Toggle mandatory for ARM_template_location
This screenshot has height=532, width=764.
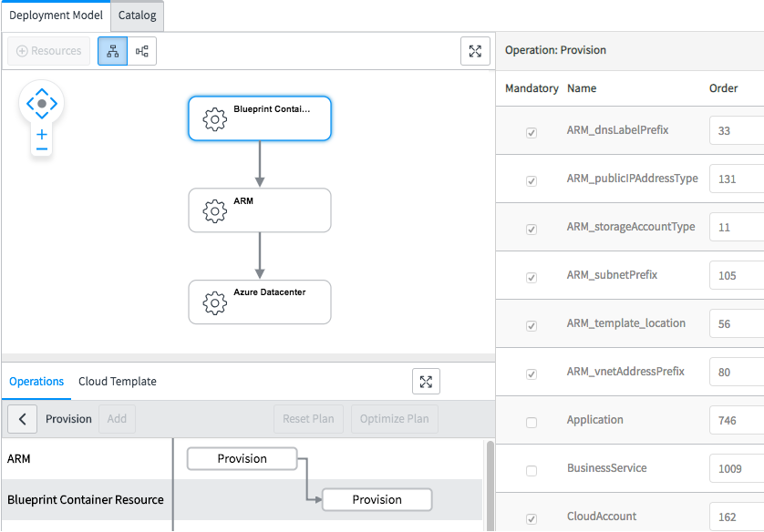tap(532, 325)
